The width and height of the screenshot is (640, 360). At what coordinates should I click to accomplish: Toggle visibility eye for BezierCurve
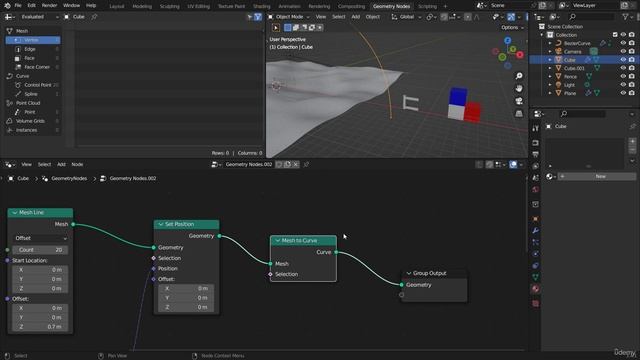[x=623, y=43]
